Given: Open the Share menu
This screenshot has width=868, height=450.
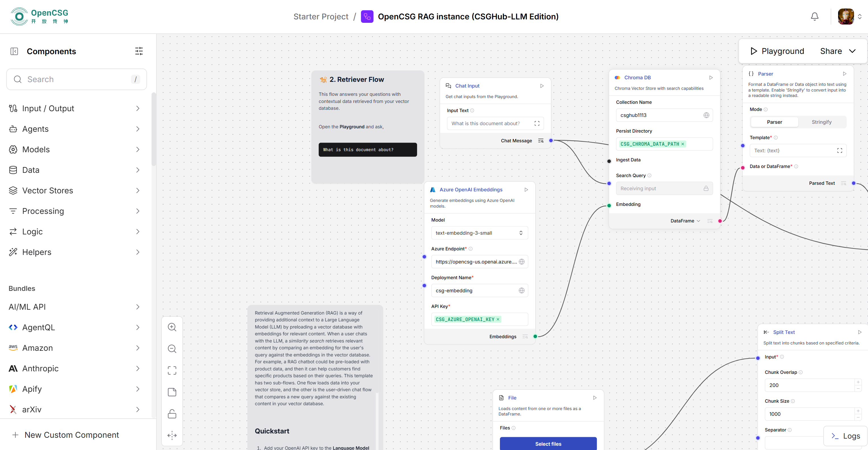Looking at the screenshot, I should (838, 51).
